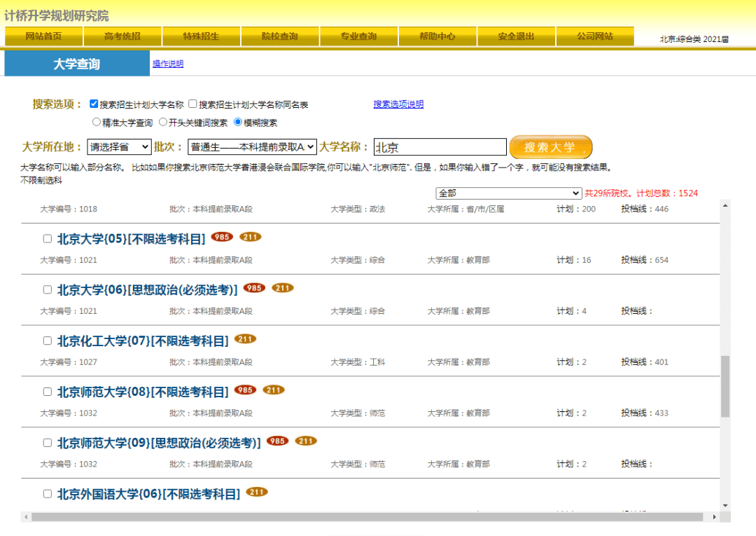Screen dimensions: 756x536
Task: Open the 请选择省 province dropdown
Action: pos(119,147)
